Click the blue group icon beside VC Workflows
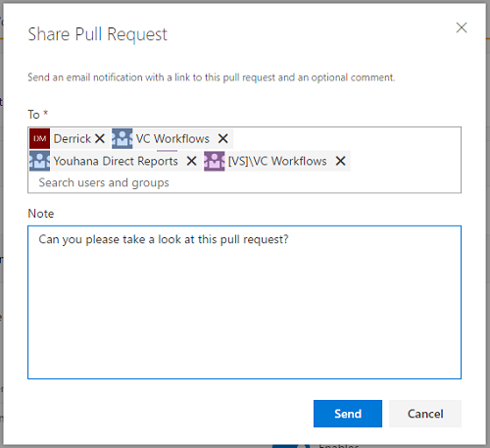This screenshot has height=448, width=490. click(122, 138)
